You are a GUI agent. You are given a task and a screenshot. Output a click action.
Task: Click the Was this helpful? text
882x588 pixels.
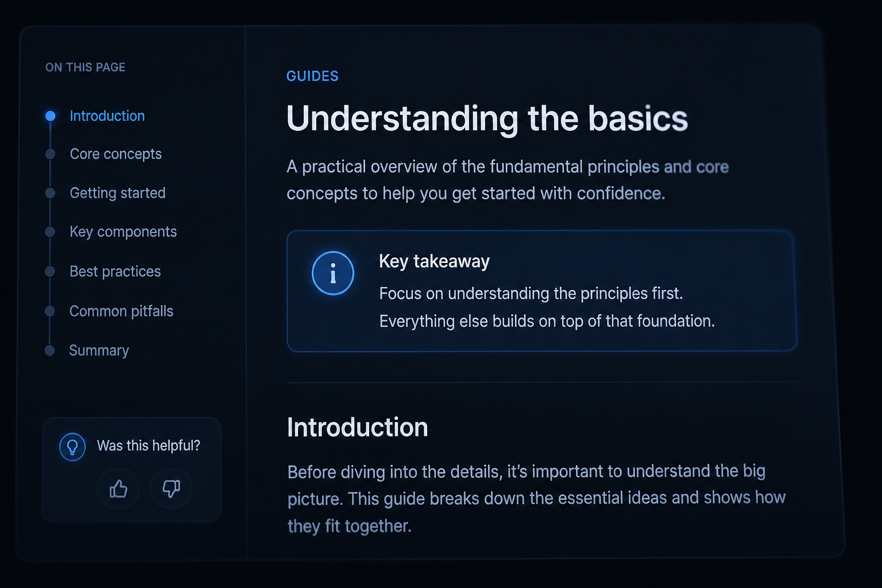pos(149,446)
